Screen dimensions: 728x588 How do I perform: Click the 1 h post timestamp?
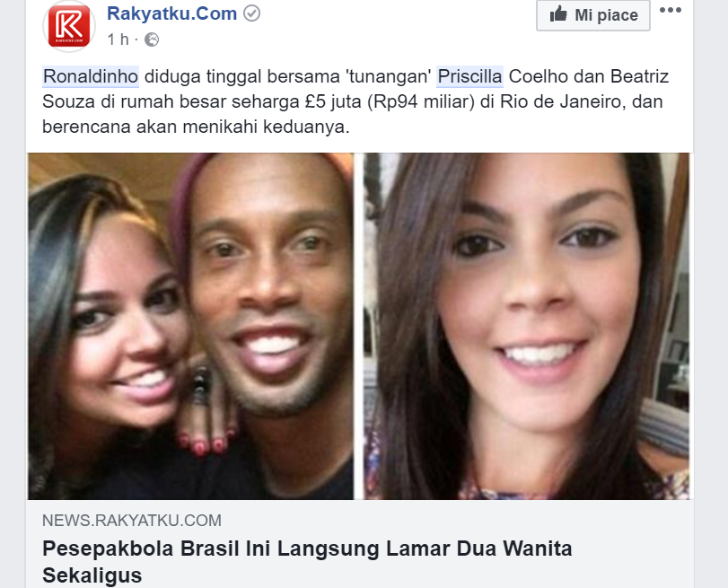point(118,39)
